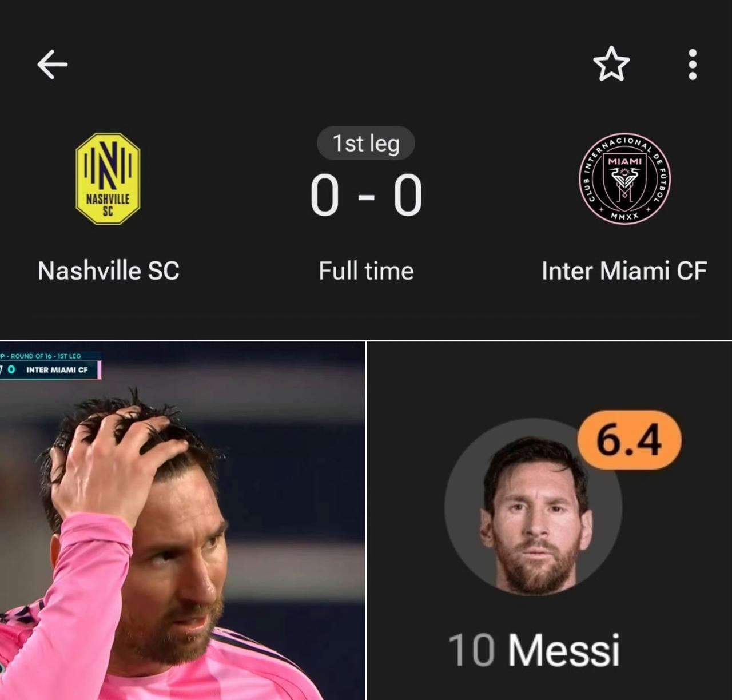Tap the Inter Miami CF scoreboard label
732x700 pixels.
pyautogui.click(x=57, y=370)
